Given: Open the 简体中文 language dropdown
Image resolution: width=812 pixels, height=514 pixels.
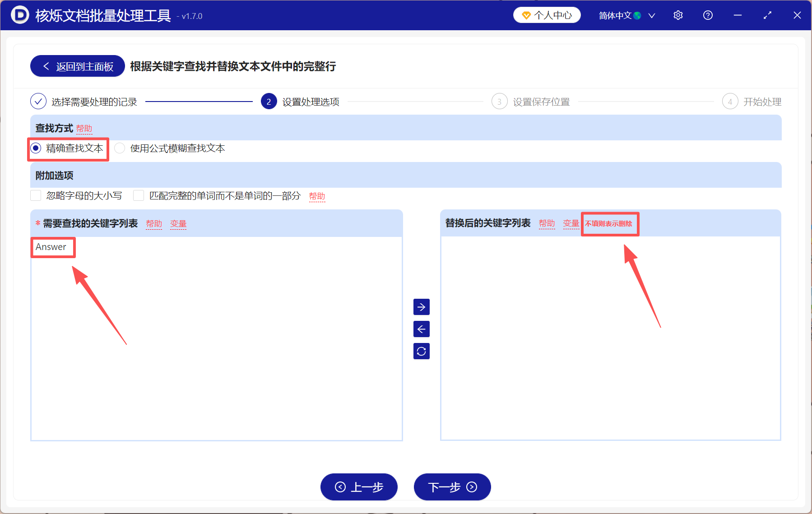Looking at the screenshot, I should [619, 15].
